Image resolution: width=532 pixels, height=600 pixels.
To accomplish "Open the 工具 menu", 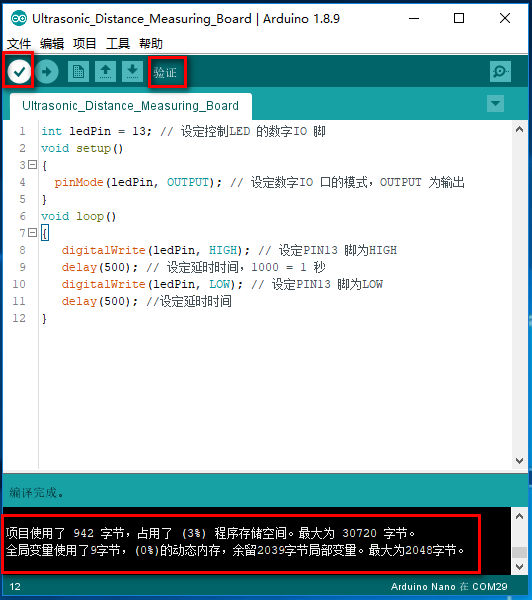I will (x=118, y=44).
